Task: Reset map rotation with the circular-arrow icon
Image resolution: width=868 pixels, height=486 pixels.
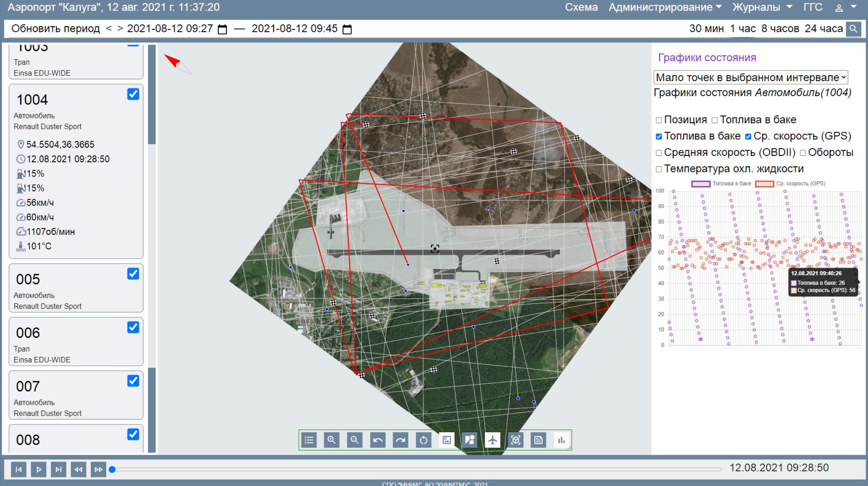Action: click(x=423, y=440)
